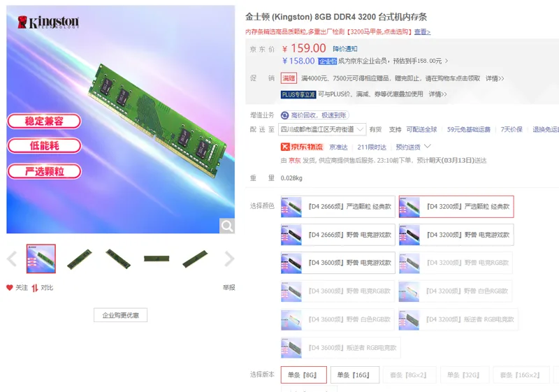
Task: Go to next thumbnails with right arrow
Action: coord(229,259)
